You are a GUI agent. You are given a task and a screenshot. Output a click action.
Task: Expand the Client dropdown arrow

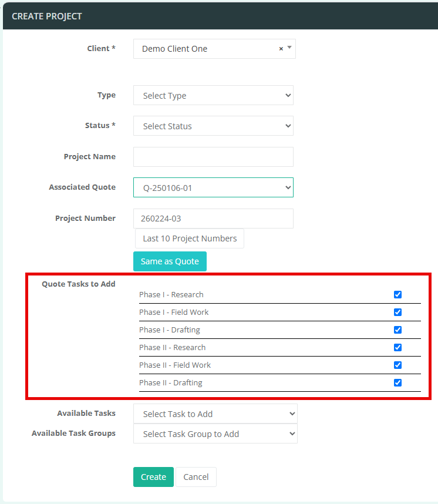(289, 48)
